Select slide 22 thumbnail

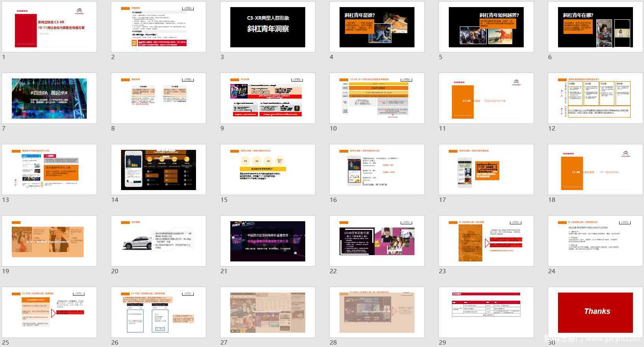coord(377,241)
